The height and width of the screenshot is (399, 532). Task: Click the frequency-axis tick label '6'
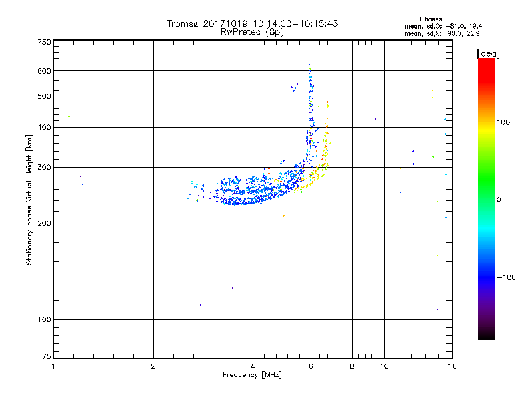point(311,366)
